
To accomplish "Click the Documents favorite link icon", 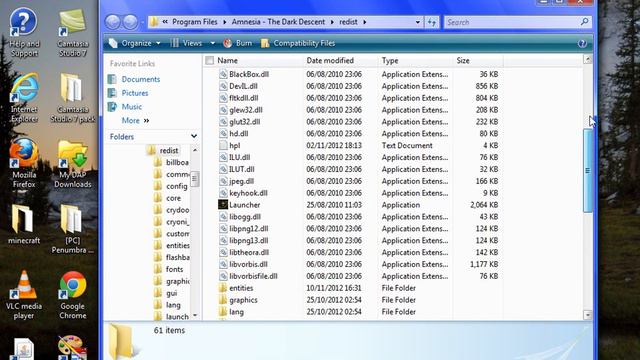I will 112,79.
